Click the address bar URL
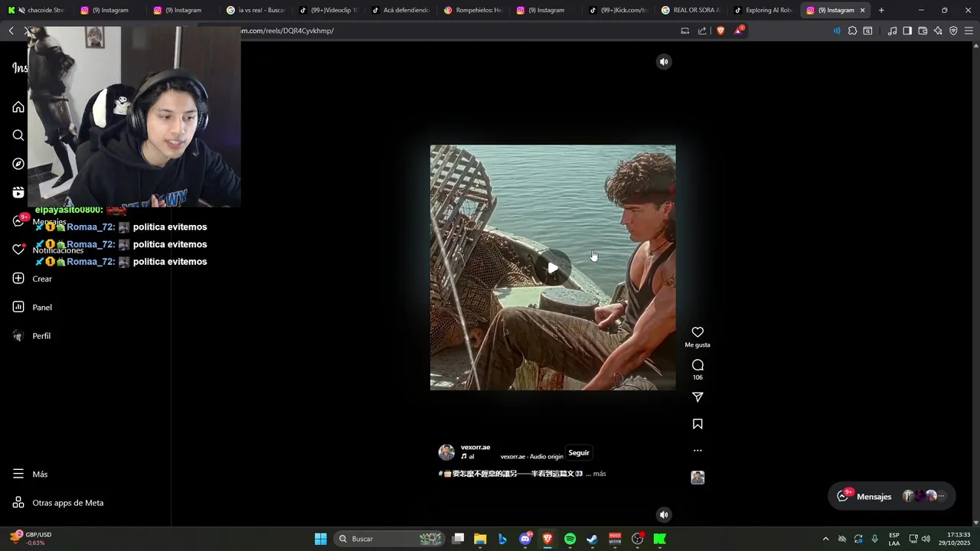Viewport: 980px width, 551px height. (288, 31)
